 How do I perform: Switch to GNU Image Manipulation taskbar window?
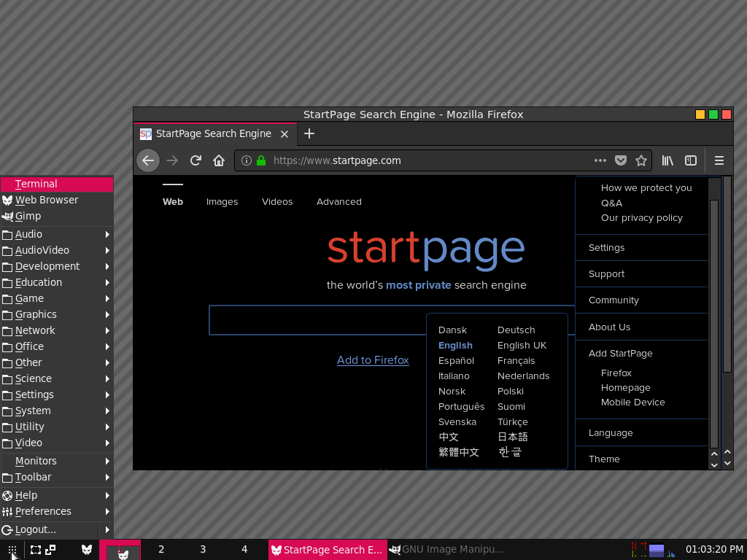coord(447,550)
